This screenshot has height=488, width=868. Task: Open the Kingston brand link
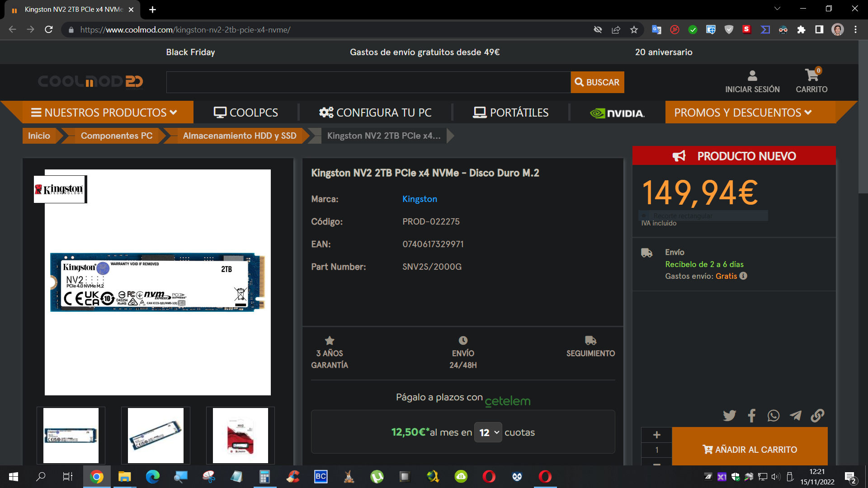420,199
